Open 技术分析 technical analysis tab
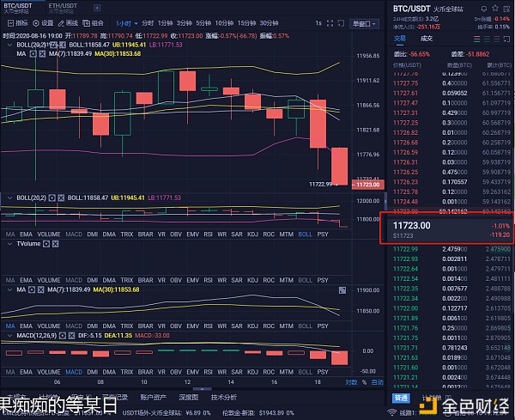The height and width of the screenshot is (420, 515). (x=224, y=398)
